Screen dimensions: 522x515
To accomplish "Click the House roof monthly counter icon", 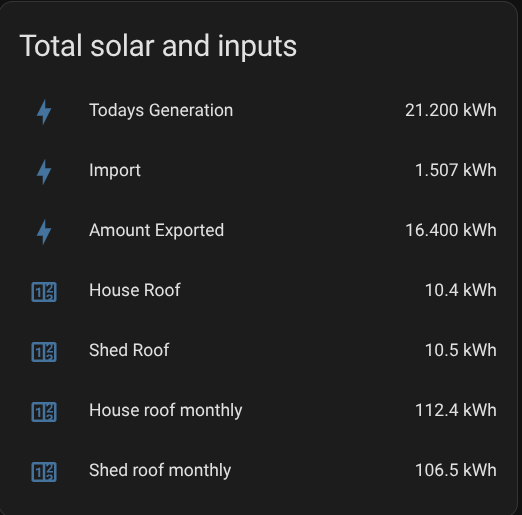I will click(x=44, y=412).
